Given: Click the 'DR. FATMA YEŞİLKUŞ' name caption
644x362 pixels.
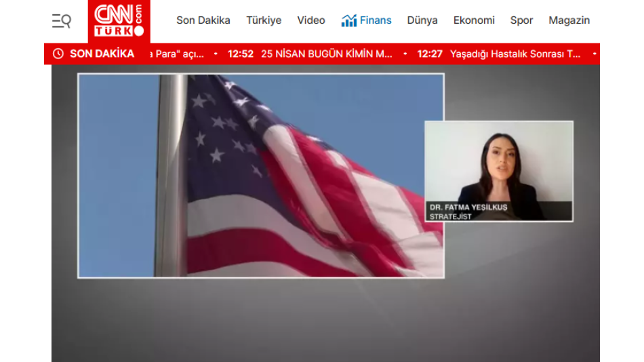Looking at the screenshot, I should coord(468,207).
